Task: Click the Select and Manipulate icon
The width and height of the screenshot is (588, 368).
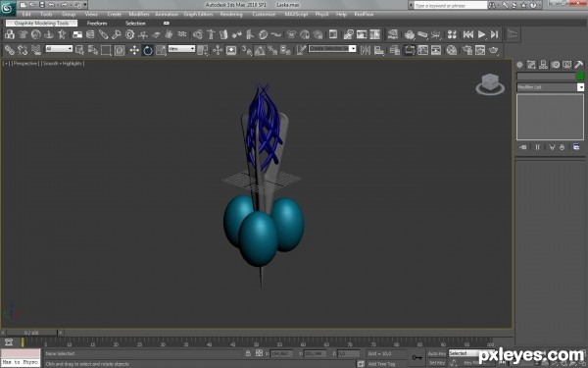Action: pyautogui.click(x=218, y=50)
